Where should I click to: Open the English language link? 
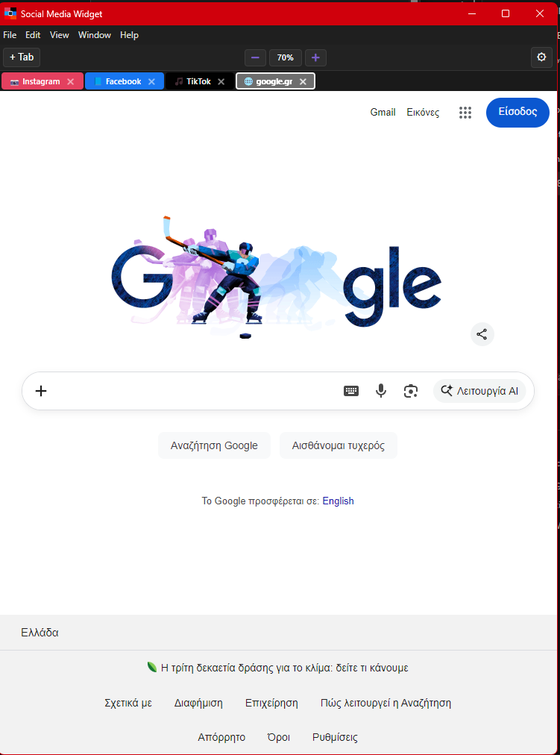pyautogui.click(x=339, y=501)
